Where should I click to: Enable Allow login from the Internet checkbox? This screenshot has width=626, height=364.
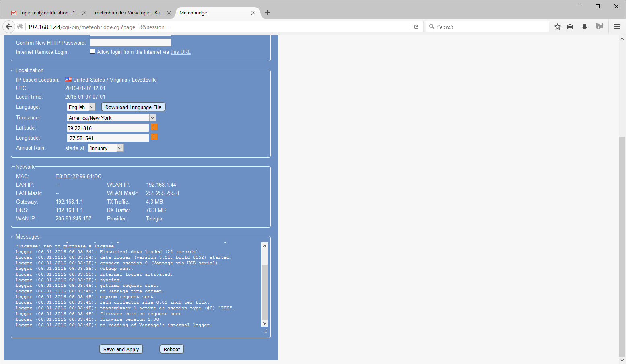tap(93, 51)
